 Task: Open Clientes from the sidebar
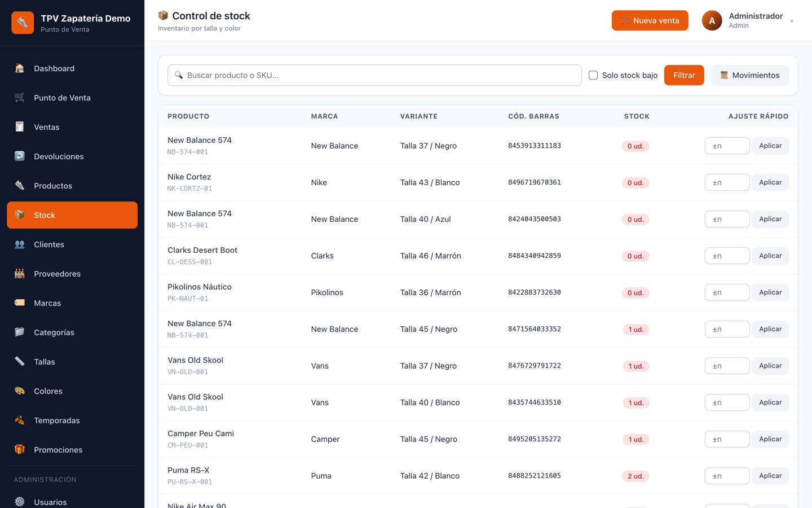(72, 244)
